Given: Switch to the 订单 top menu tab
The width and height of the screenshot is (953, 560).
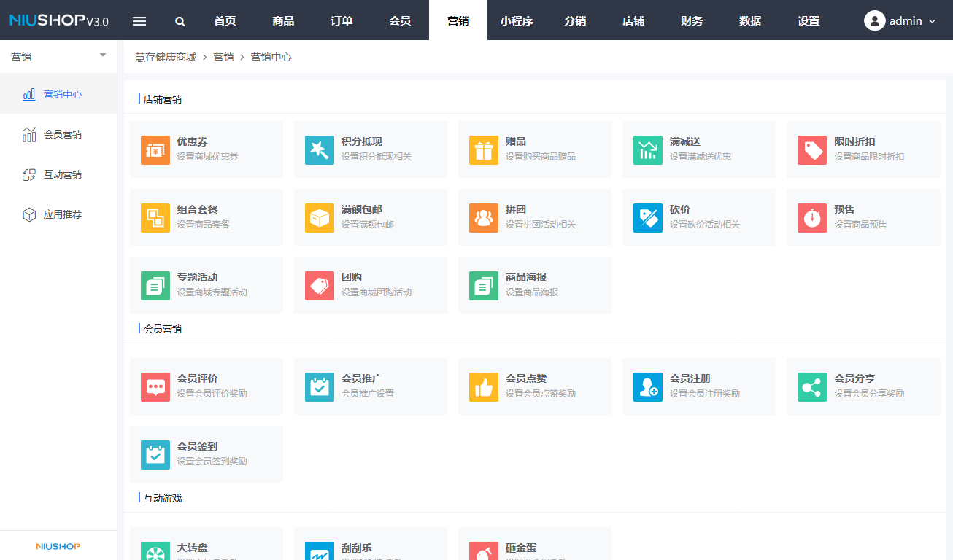Looking at the screenshot, I should 342,21.
